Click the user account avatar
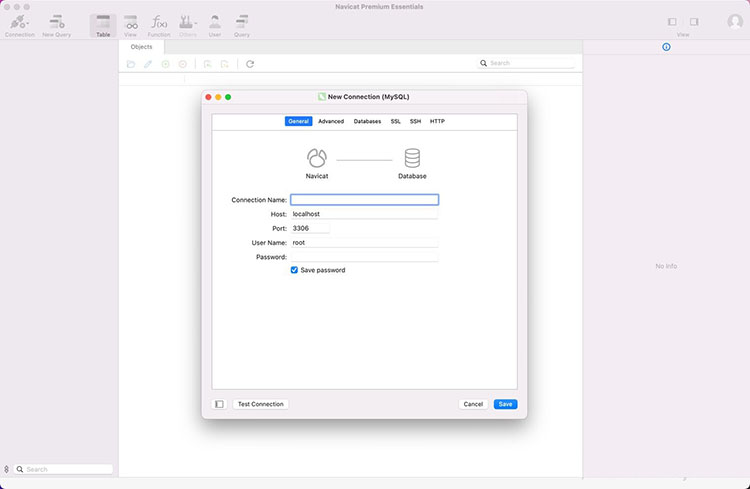The image size is (750, 489). click(x=735, y=22)
